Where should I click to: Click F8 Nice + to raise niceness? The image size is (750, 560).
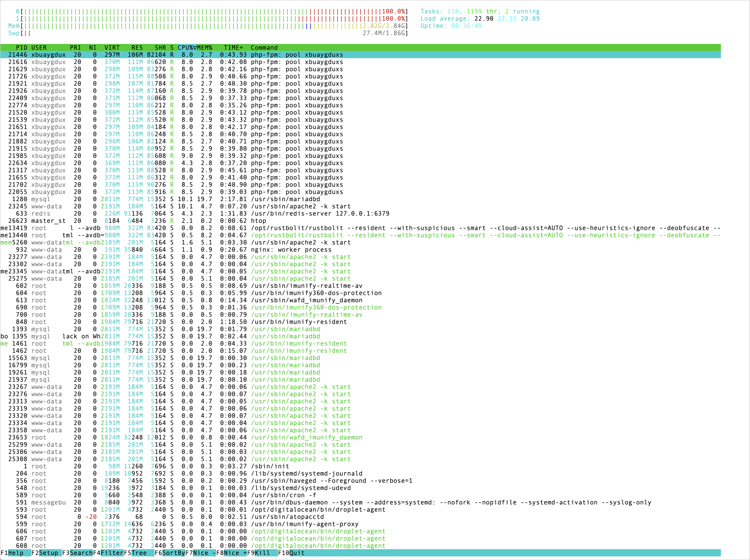tap(231, 553)
